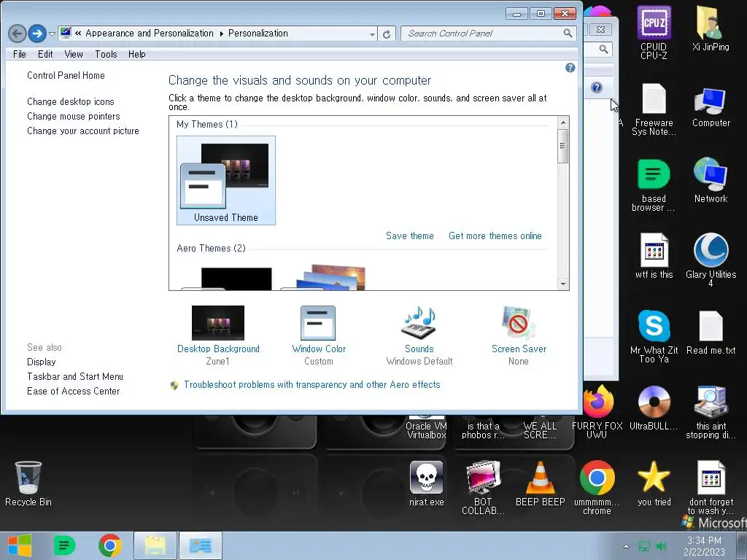Click the themes list scrollbar down arrow
Screen dimensions: 747x560
563,284
